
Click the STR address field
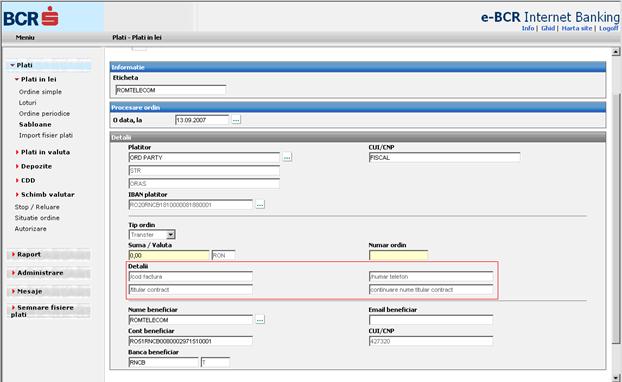coord(204,171)
